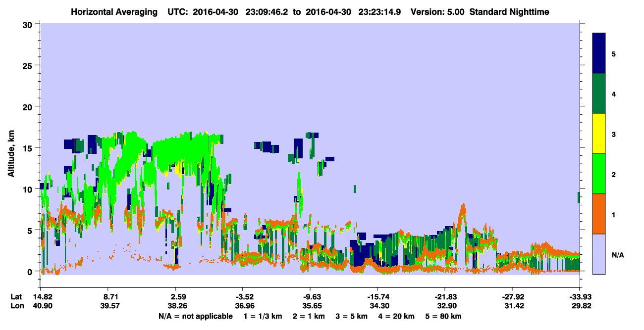Click the lavender N/A colorbar segment
This screenshot has width=644, height=330.
(x=599, y=254)
